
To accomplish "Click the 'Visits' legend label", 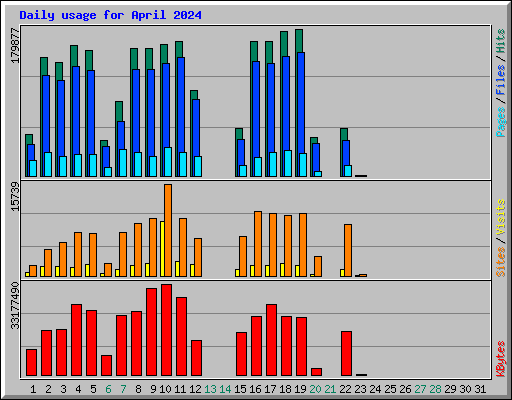I will point(501,218).
